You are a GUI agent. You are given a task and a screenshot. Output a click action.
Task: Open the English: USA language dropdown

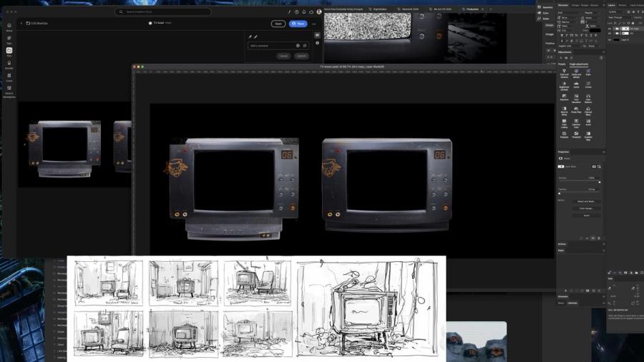(570, 46)
